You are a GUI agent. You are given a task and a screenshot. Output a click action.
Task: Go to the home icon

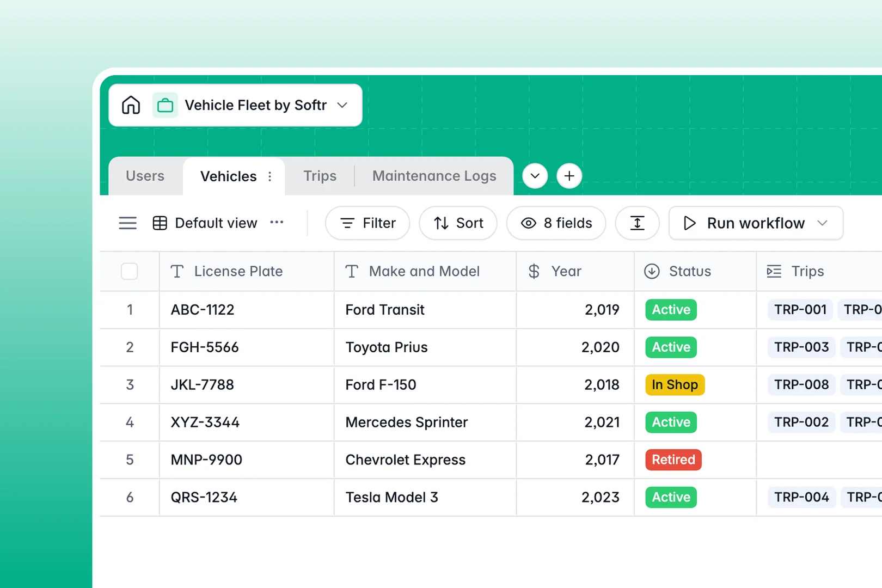click(131, 105)
